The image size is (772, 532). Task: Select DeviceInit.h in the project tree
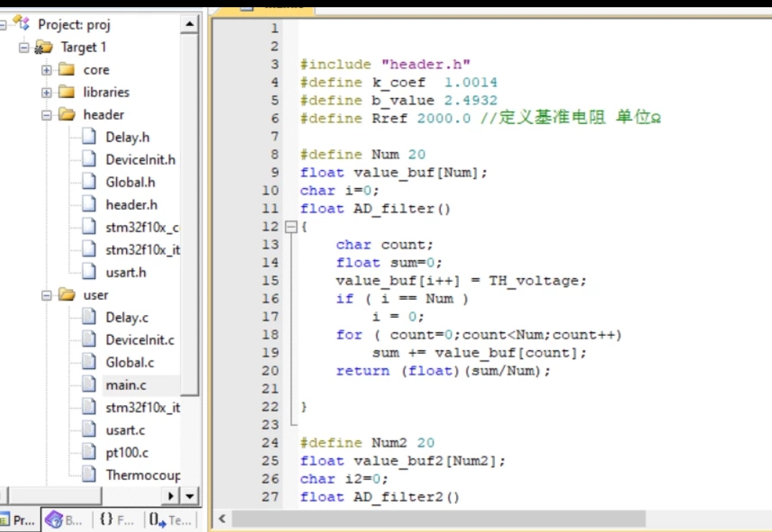point(140,160)
